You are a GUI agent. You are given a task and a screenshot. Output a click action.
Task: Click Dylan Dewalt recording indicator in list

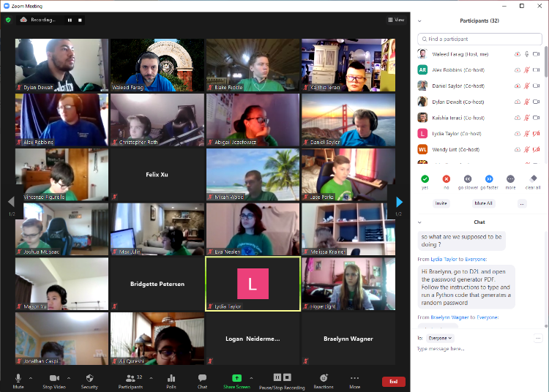(517, 102)
